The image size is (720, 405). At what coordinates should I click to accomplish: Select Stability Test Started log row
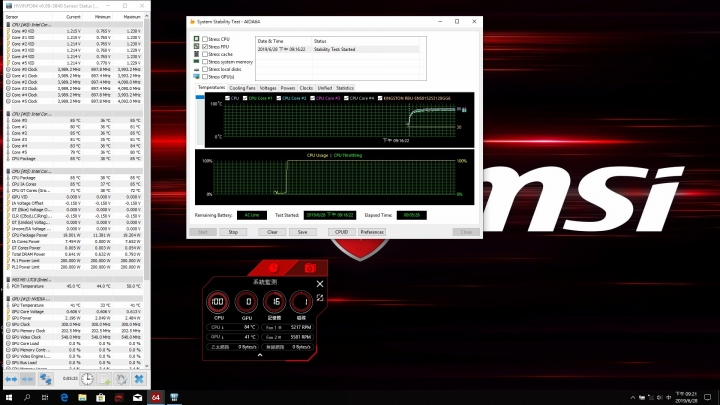click(x=338, y=49)
